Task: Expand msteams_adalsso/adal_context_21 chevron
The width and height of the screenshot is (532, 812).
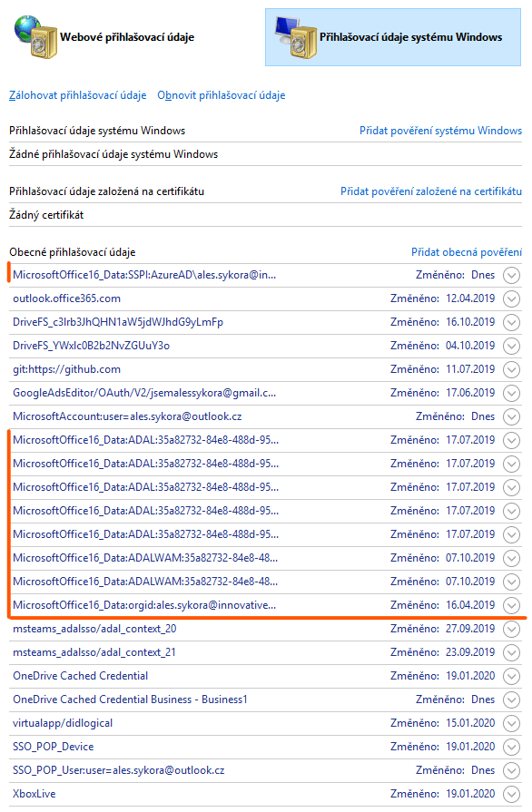Action: (511, 652)
